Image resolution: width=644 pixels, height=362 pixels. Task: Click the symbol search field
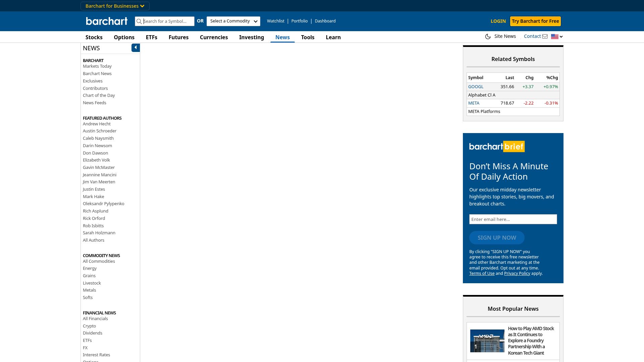[x=165, y=21]
